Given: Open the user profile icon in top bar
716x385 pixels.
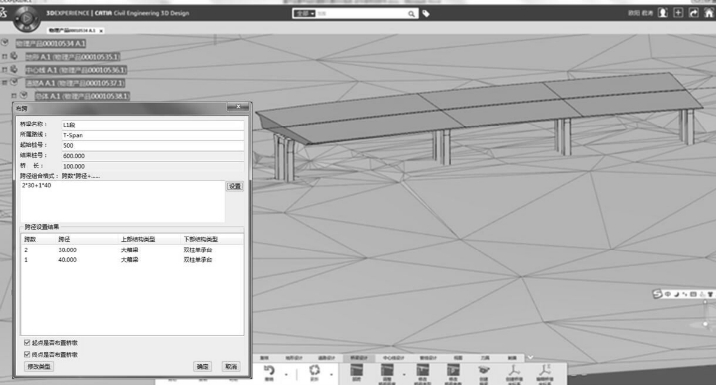Looking at the screenshot, I should [x=663, y=13].
